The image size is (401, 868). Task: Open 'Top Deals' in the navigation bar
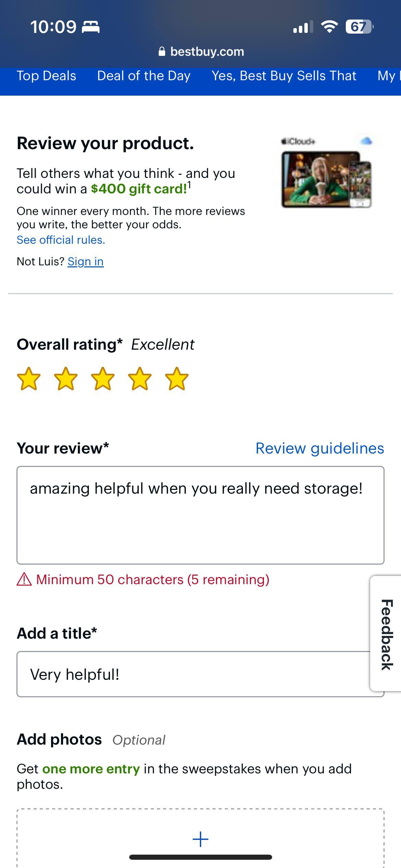[x=46, y=76]
